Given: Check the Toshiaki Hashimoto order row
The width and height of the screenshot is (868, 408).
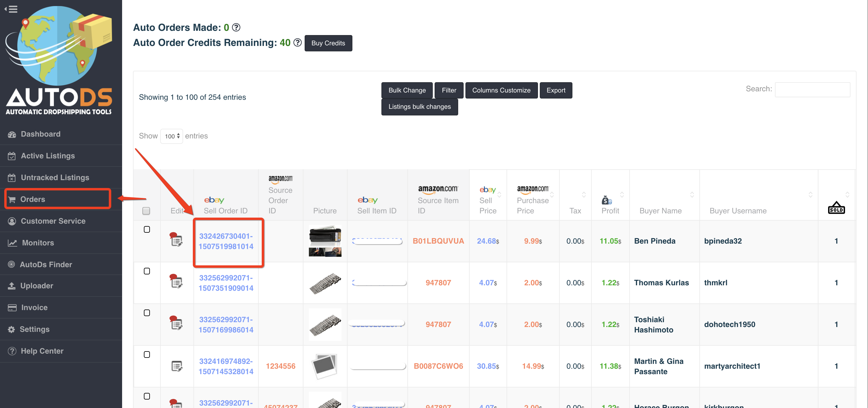Looking at the screenshot, I should coord(147,313).
